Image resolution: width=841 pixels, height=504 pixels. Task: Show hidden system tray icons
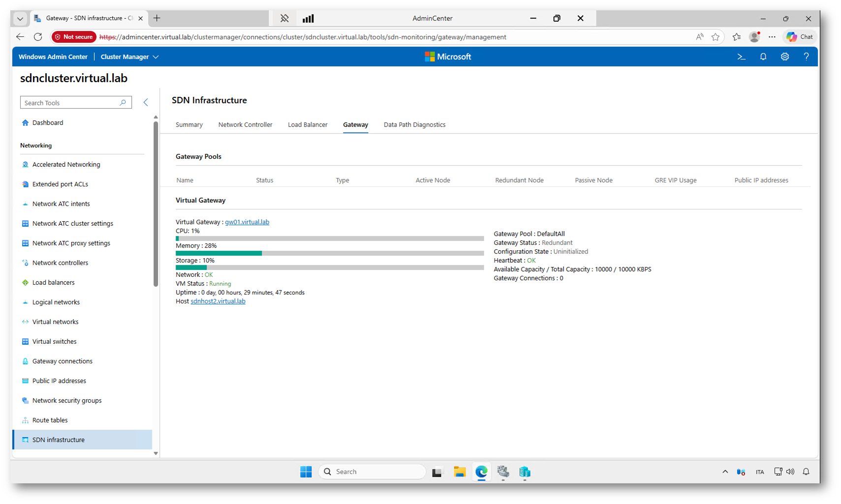click(x=725, y=472)
